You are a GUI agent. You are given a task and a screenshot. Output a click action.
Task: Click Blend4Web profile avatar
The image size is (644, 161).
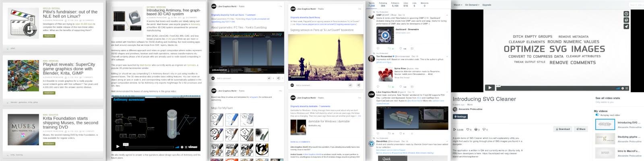coord(372,143)
